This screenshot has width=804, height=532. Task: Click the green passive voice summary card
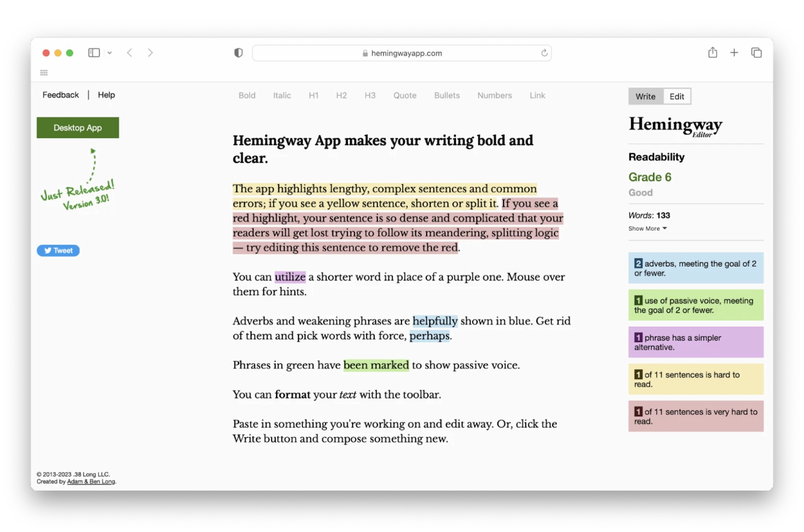pyautogui.click(x=696, y=305)
